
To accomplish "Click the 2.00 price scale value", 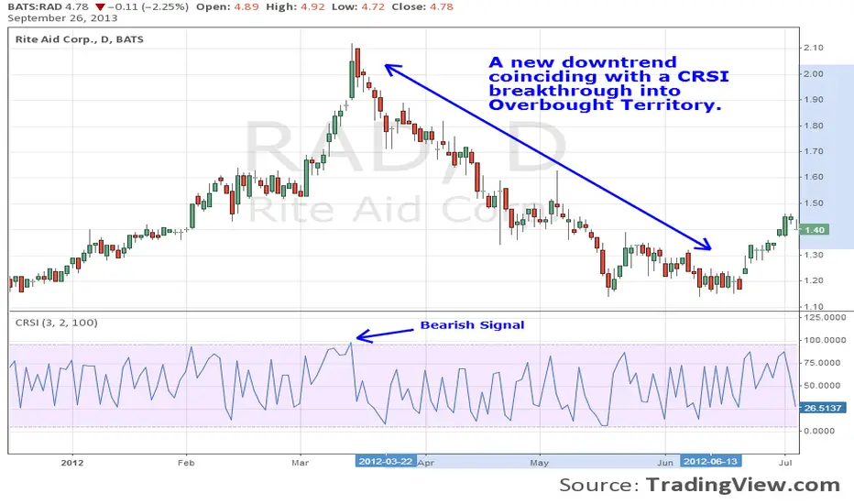I will tap(814, 73).
